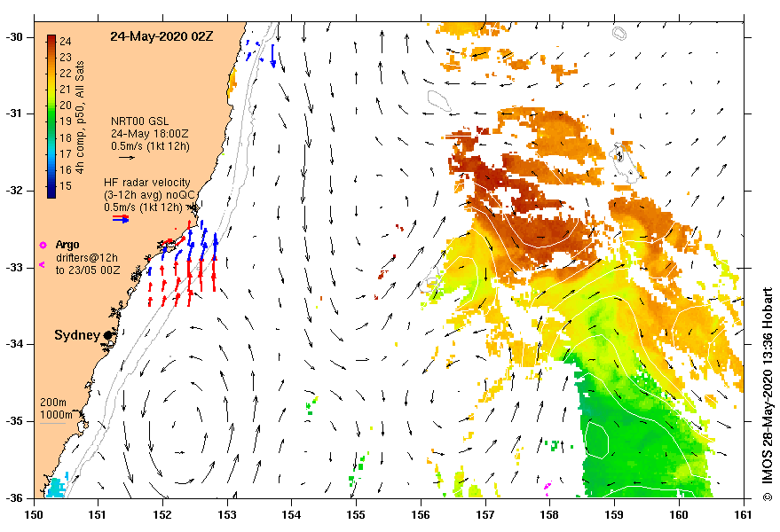Click the longitude axis label 150

34,515
